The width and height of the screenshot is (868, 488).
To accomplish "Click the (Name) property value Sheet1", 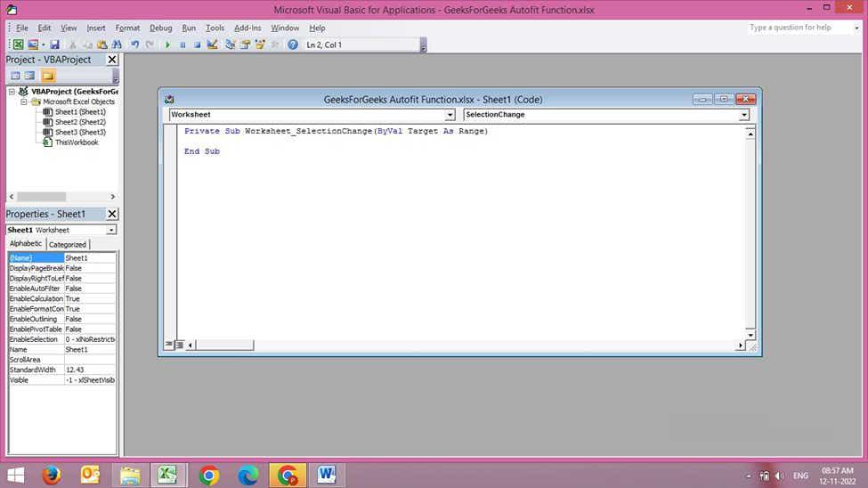I will tap(90, 258).
